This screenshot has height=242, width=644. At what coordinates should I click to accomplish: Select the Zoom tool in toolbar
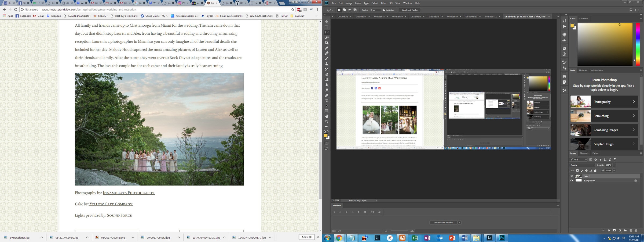pos(327,122)
